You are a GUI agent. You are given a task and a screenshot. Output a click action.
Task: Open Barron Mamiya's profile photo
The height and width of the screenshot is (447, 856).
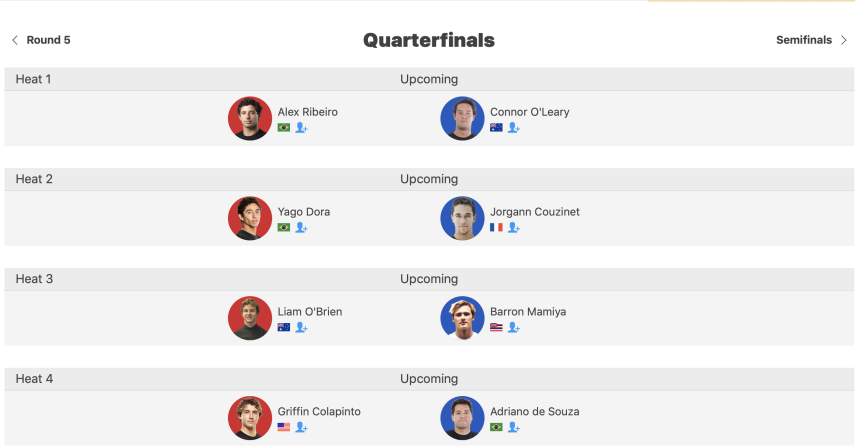[x=462, y=318]
